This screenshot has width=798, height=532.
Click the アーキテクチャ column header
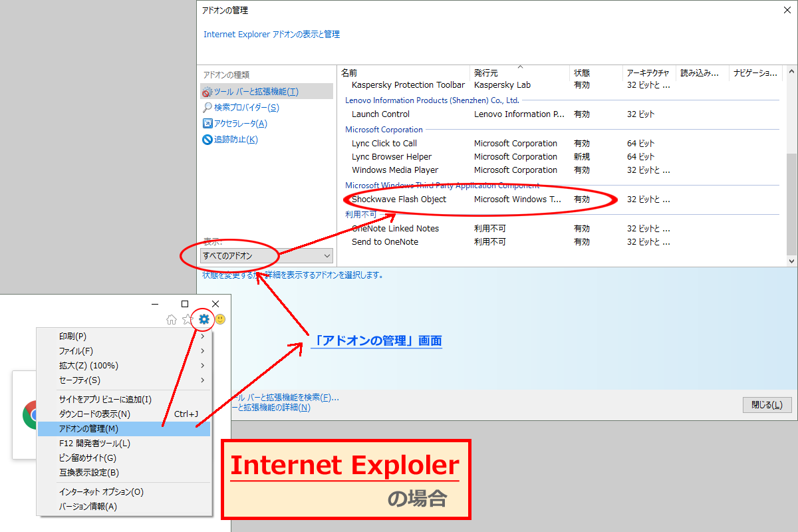coord(650,72)
